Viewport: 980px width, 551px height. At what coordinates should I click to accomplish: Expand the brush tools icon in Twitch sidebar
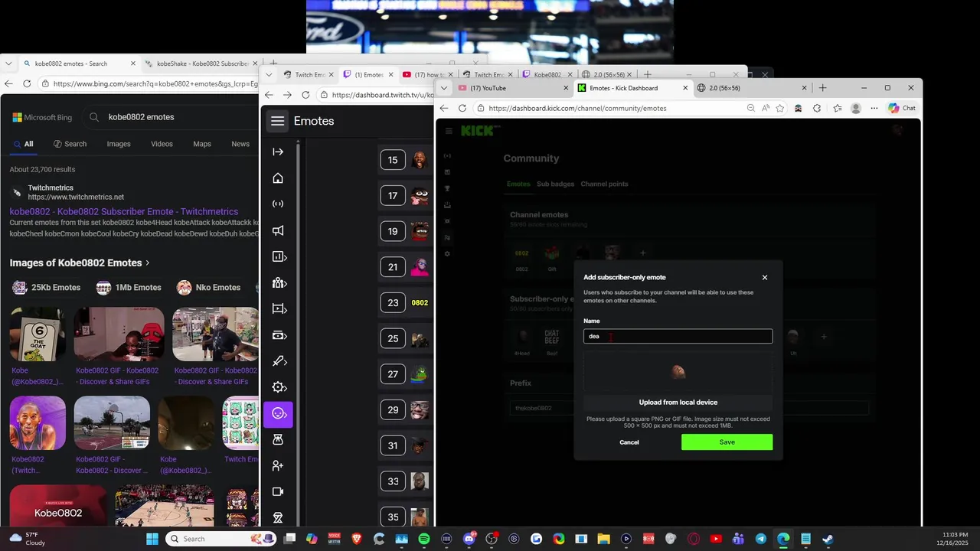tap(279, 361)
